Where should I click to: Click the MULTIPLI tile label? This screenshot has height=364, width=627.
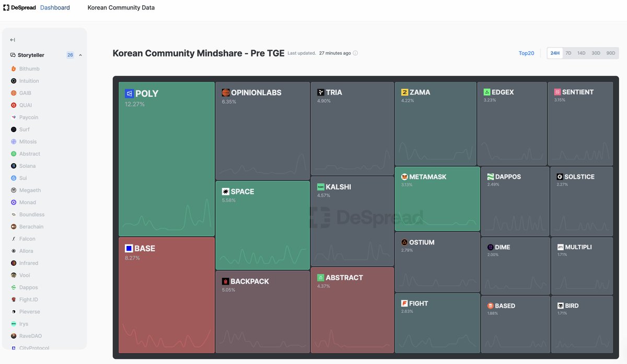tap(578, 247)
